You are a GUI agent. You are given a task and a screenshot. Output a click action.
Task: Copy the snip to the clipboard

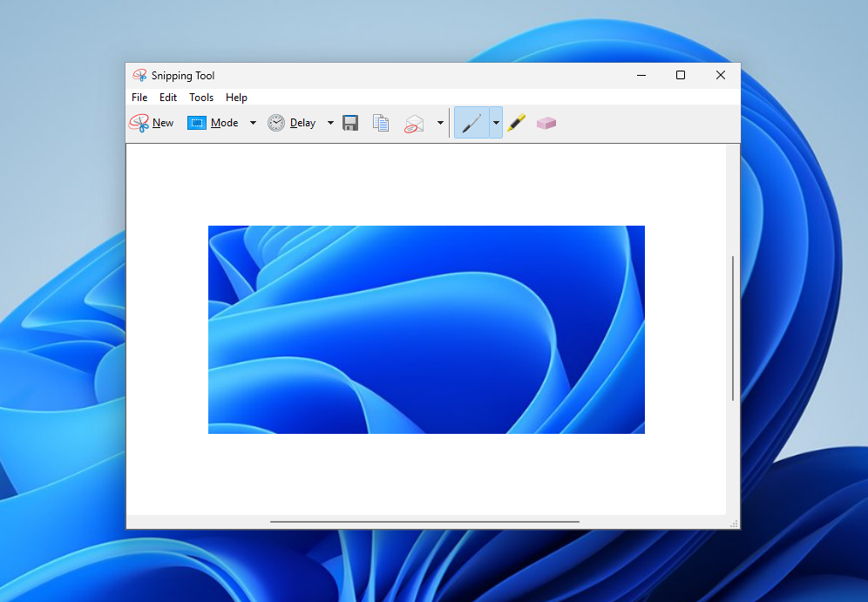381,122
